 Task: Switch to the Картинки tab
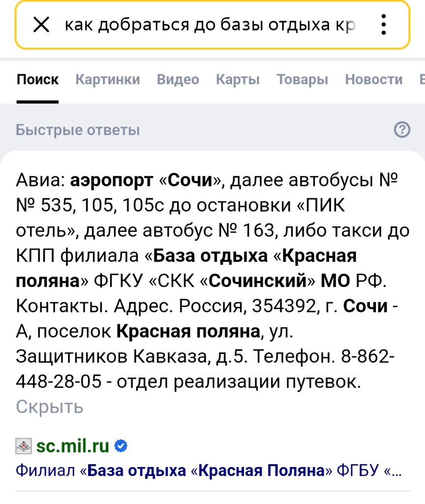[x=107, y=80]
